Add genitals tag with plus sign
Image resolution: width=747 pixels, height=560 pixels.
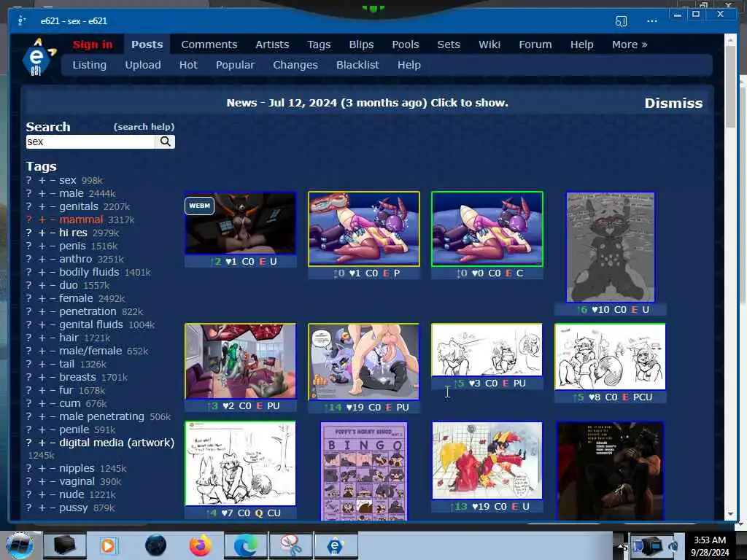click(x=42, y=206)
